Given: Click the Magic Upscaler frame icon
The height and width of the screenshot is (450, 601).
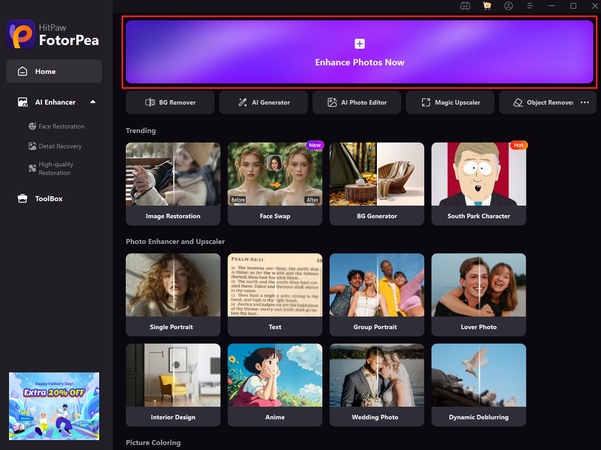Looking at the screenshot, I should tap(426, 102).
